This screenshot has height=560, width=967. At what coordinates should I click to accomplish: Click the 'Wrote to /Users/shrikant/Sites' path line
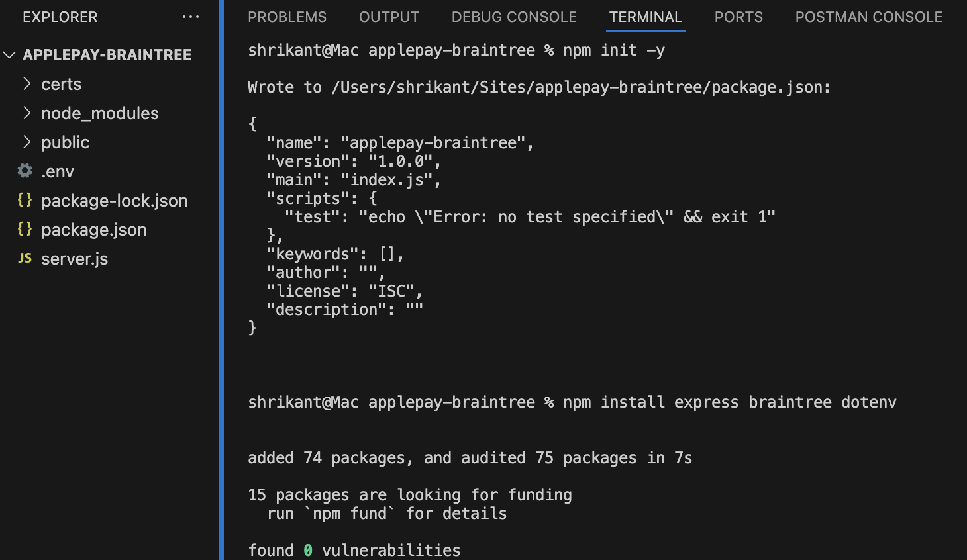tap(539, 87)
